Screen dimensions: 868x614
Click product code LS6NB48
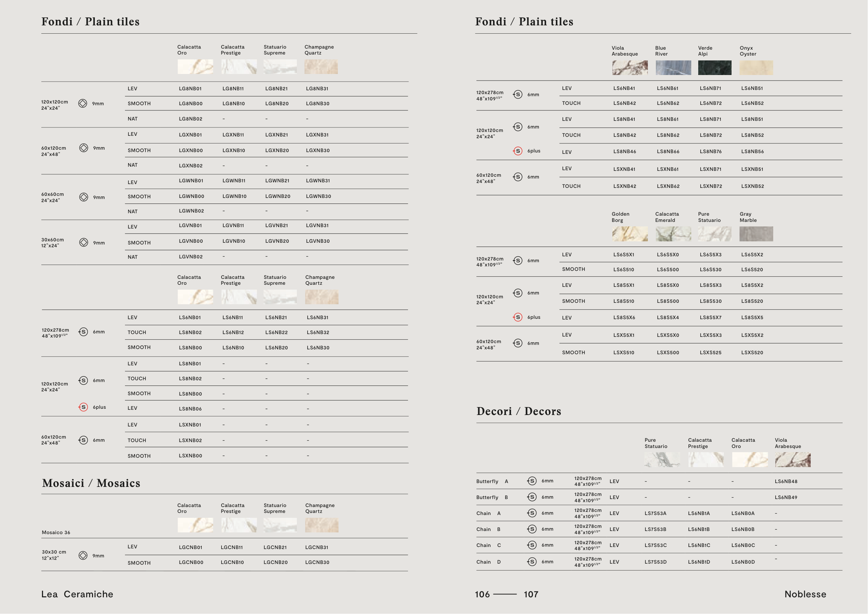click(x=786, y=482)
